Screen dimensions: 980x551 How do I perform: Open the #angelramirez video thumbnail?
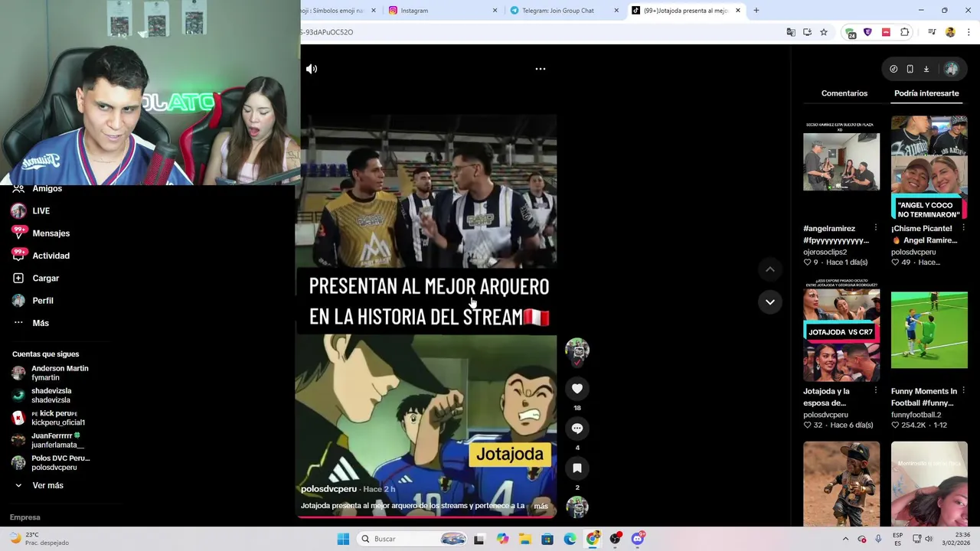pos(841,161)
